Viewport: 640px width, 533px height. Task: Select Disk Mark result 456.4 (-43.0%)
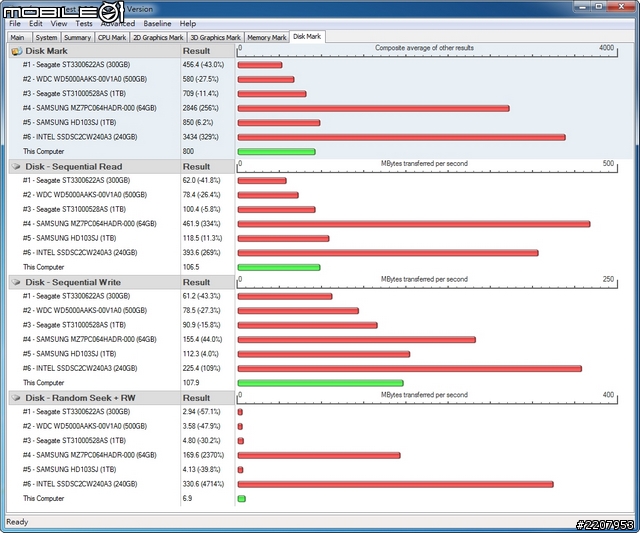point(203,64)
